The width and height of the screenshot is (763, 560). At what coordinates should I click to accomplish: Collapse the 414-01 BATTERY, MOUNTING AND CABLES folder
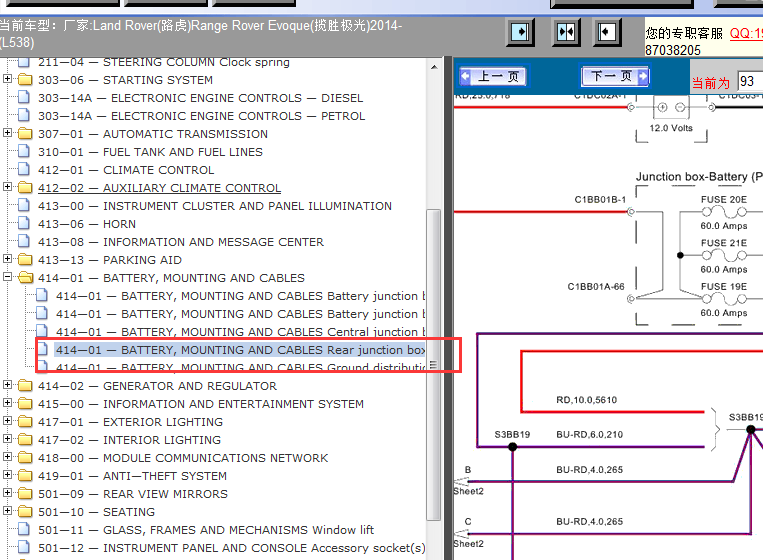click(7, 277)
